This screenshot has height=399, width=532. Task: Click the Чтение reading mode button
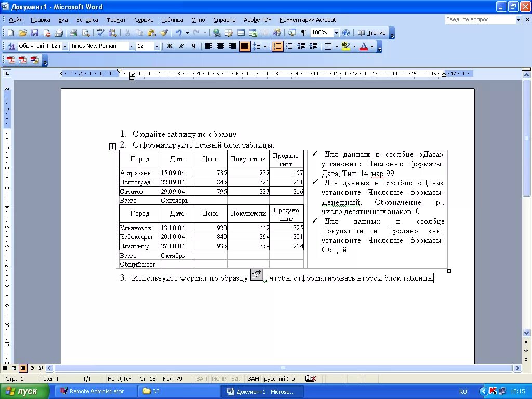click(372, 33)
